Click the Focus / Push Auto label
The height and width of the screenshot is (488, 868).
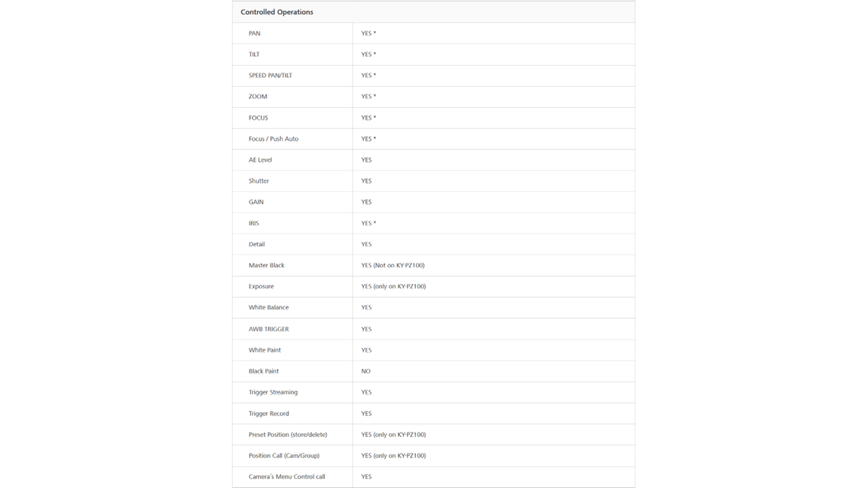coord(273,139)
